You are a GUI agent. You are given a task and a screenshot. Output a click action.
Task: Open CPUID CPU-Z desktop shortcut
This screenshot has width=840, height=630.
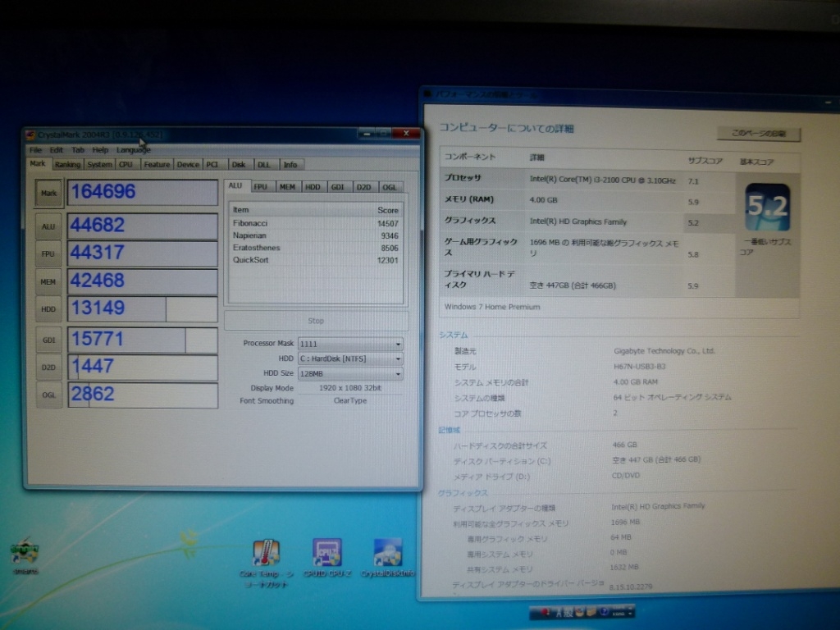326,554
